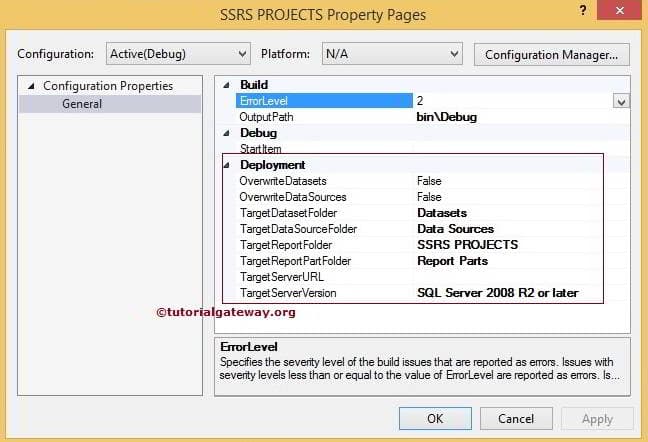Image resolution: width=648 pixels, height=442 pixels.
Task: Select the General tree item
Action: tap(82, 104)
